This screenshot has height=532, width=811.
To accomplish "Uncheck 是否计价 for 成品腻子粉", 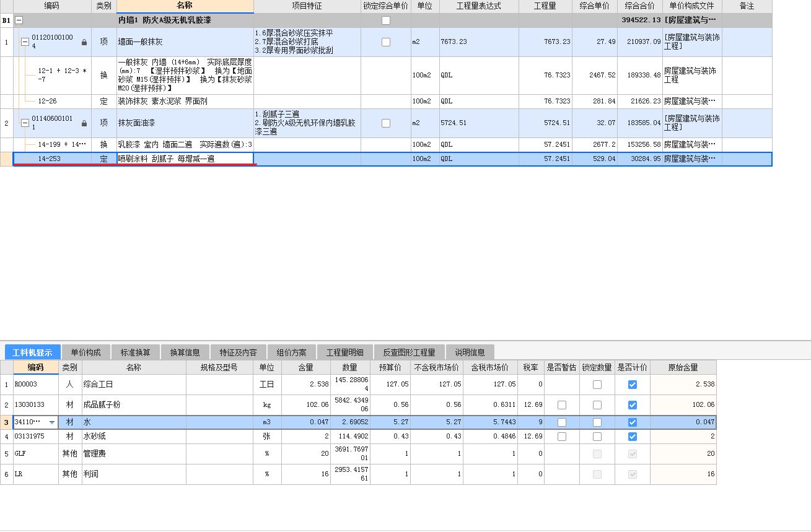I will [x=633, y=405].
